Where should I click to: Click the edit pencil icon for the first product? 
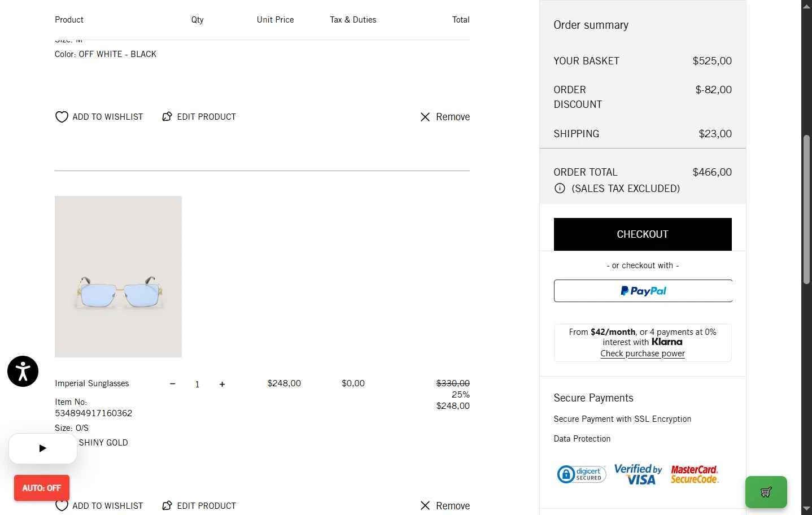pyautogui.click(x=167, y=116)
